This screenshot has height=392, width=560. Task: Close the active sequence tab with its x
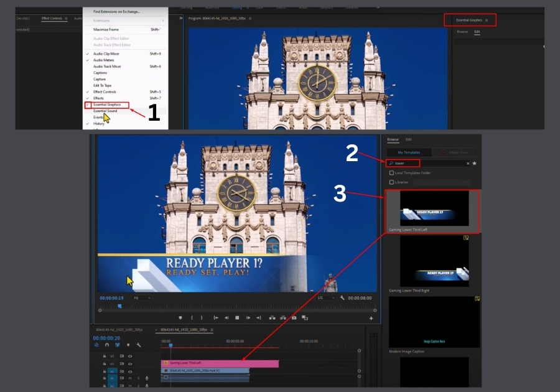tap(156, 330)
